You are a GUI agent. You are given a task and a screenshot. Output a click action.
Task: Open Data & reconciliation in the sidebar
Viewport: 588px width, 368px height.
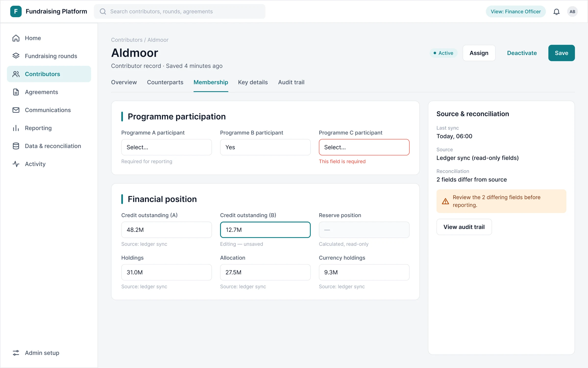[49, 146]
